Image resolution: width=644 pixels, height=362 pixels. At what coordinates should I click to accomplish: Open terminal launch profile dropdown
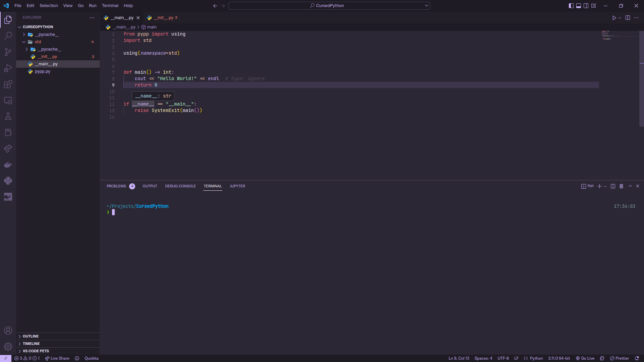pyautogui.click(x=605, y=186)
